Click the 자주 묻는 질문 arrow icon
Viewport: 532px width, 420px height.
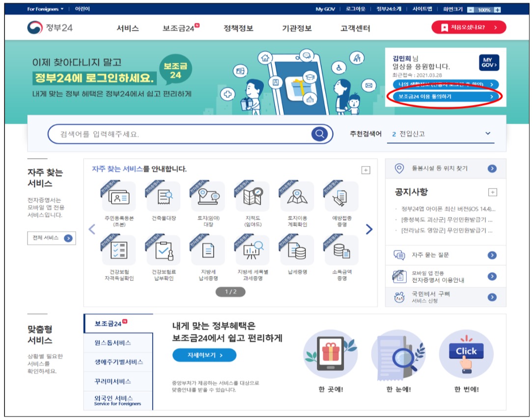(x=492, y=255)
